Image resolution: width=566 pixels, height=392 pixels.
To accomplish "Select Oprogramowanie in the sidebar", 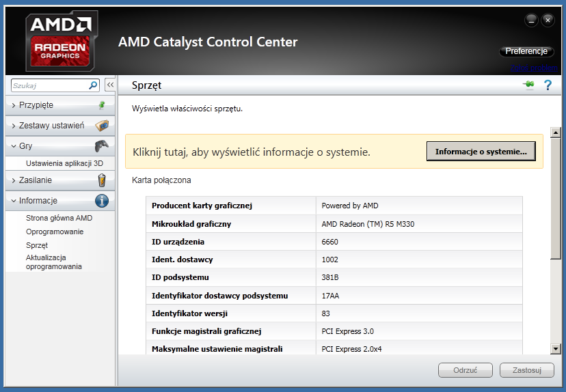I will (x=55, y=232).
